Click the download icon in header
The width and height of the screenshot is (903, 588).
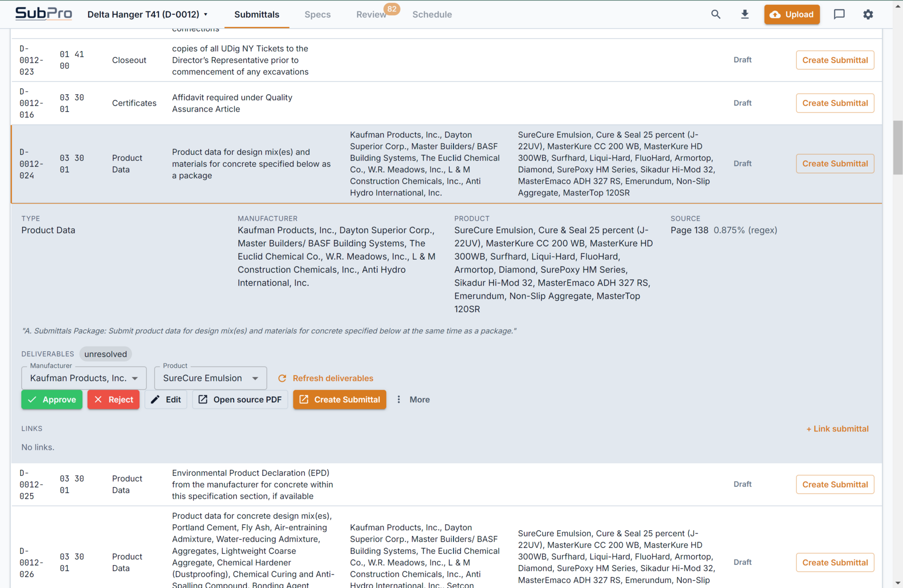point(745,15)
